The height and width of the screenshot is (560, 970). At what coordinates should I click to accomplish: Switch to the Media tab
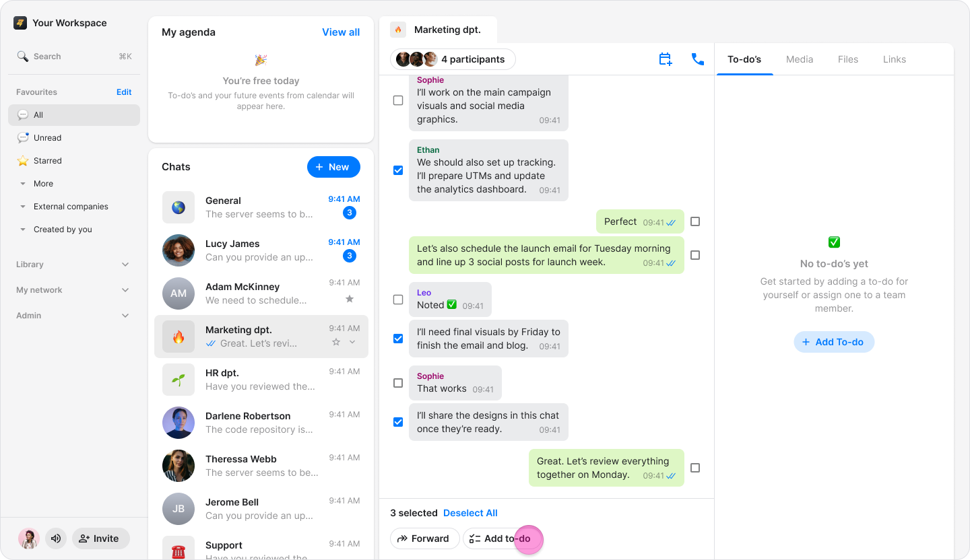pyautogui.click(x=800, y=59)
